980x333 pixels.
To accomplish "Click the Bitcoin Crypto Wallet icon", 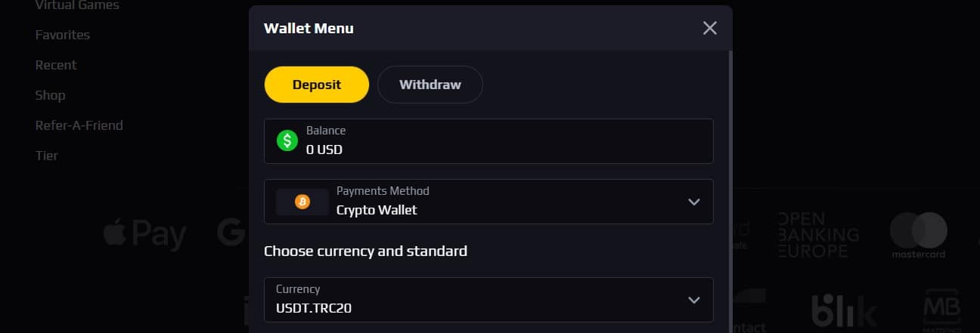I will tap(302, 202).
